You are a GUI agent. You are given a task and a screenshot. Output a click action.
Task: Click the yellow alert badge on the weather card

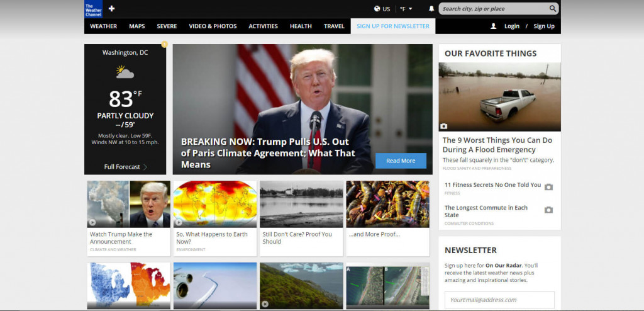164,44
